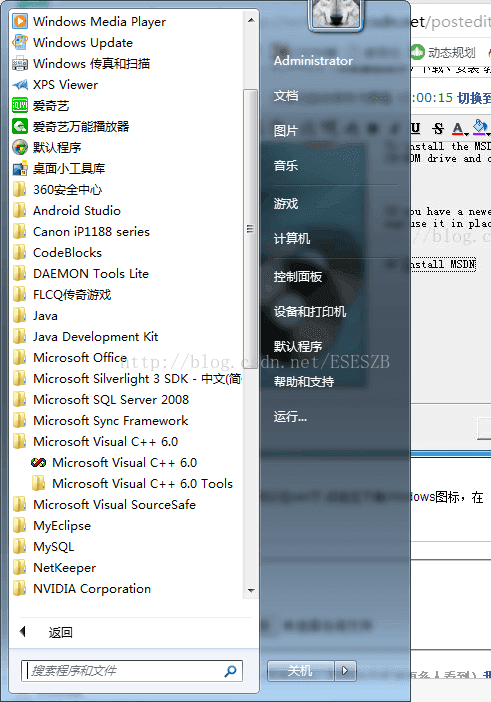The width and height of the screenshot is (491, 702).
Task: Expand Microsoft SQL Server 2008 folder
Action: point(111,399)
